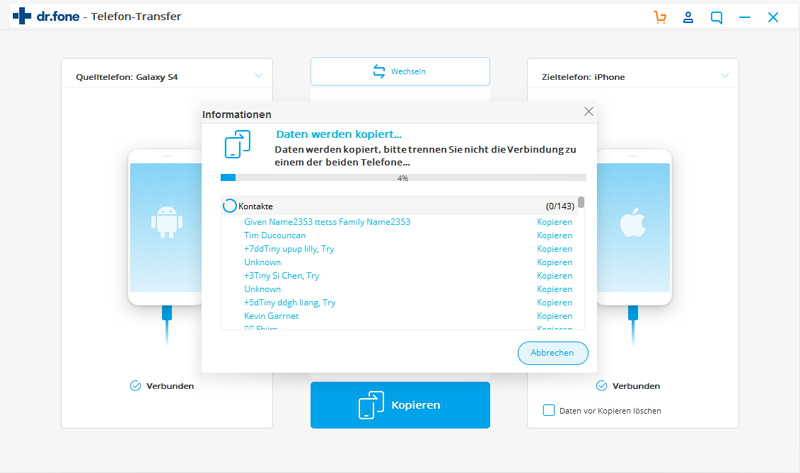The image size is (800, 473).
Task: Open the shopping cart icon
Action: click(660, 17)
